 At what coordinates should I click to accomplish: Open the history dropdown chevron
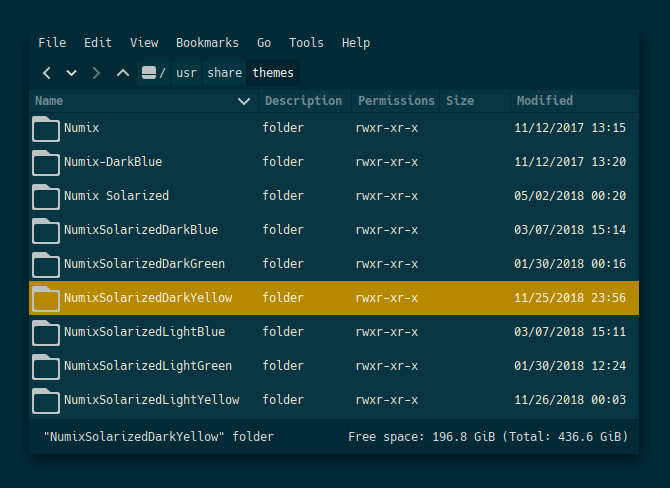(x=71, y=73)
